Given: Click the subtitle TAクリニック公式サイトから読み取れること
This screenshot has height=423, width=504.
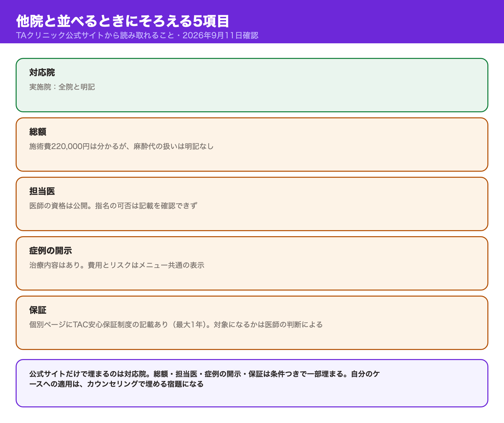Looking at the screenshot, I should click(95, 35).
